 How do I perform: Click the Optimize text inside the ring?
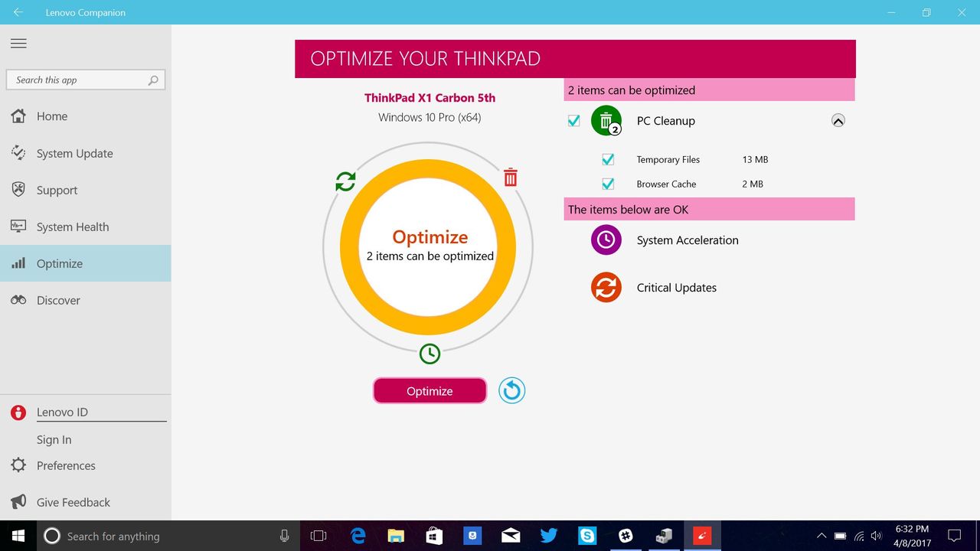click(430, 236)
